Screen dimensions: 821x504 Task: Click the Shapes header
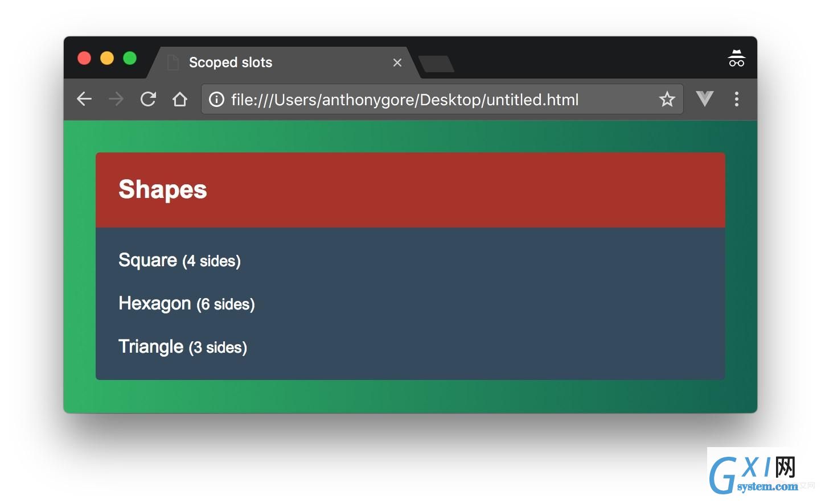[162, 189]
